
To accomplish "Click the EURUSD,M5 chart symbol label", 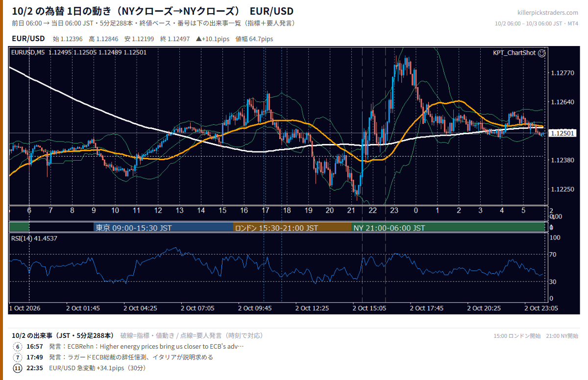I will pos(28,52).
